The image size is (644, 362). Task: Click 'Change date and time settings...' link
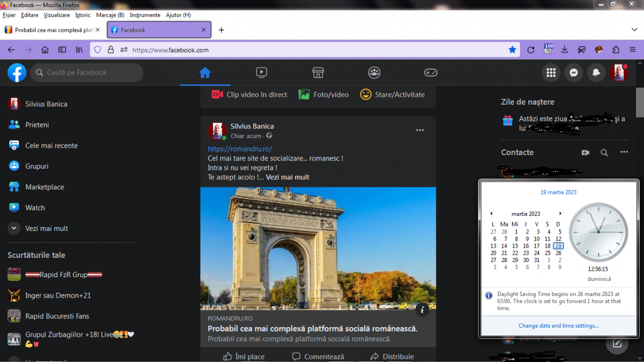click(x=558, y=325)
